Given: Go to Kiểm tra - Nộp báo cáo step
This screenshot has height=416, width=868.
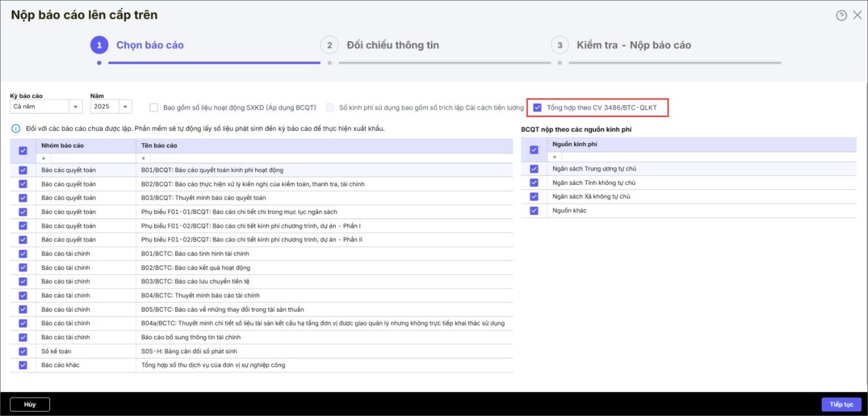Looking at the screenshot, I should (x=633, y=45).
